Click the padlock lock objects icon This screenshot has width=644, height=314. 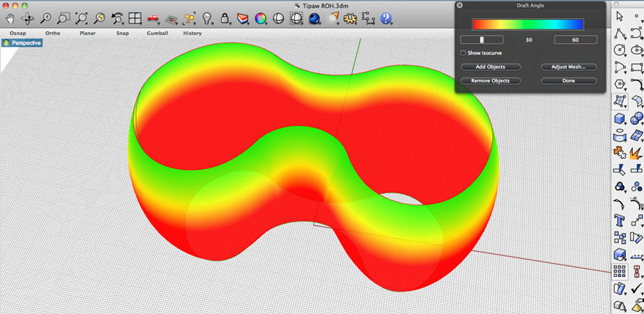point(224,18)
